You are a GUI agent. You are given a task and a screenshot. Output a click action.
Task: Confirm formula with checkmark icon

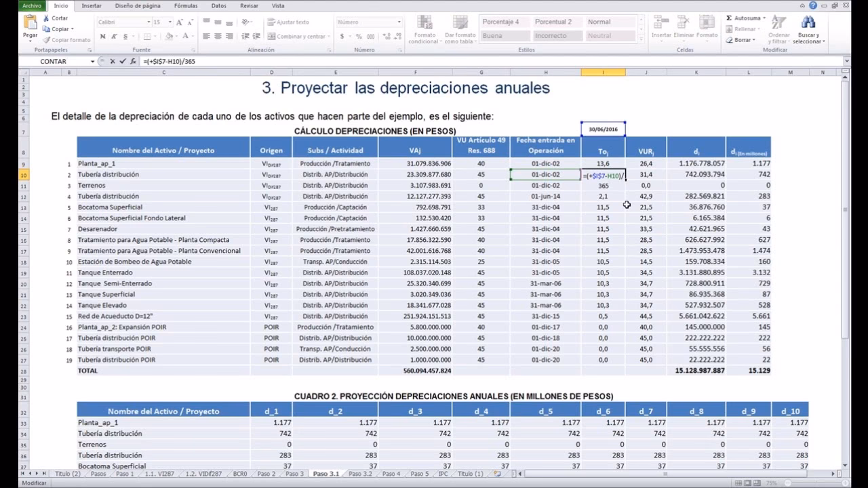(x=123, y=61)
